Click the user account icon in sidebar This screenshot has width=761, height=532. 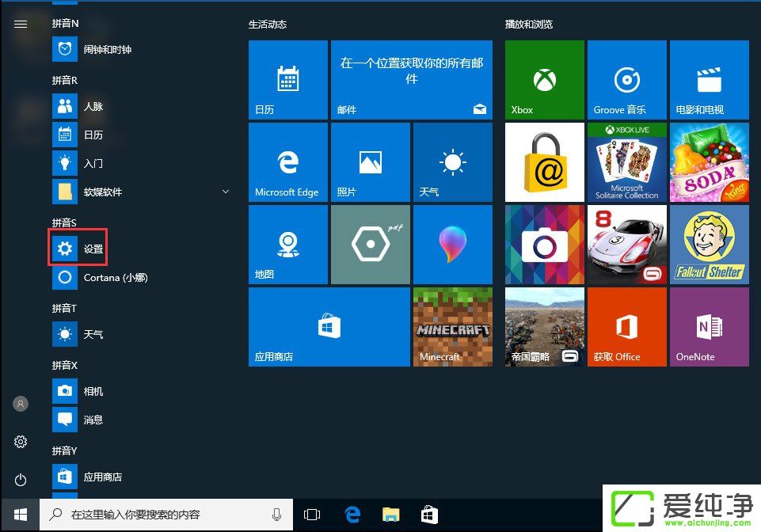click(21, 404)
